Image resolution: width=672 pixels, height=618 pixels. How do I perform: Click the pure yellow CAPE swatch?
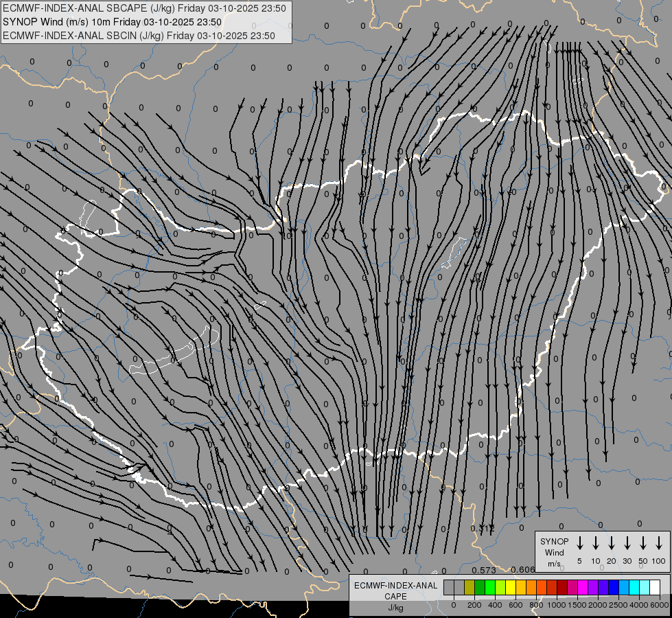click(511, 587)
